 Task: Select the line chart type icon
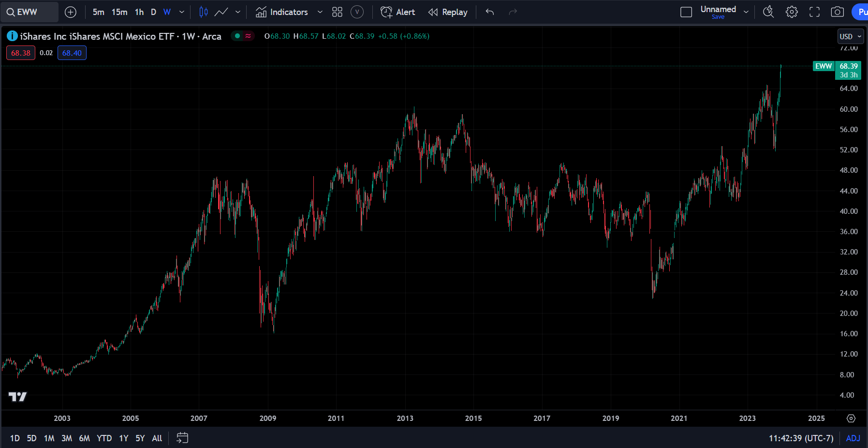click(221, 12)
